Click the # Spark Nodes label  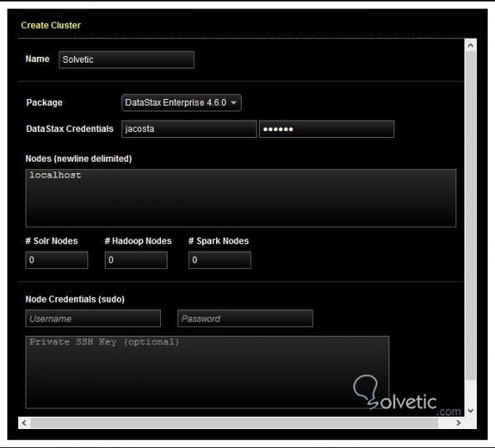tap(219, 241)
